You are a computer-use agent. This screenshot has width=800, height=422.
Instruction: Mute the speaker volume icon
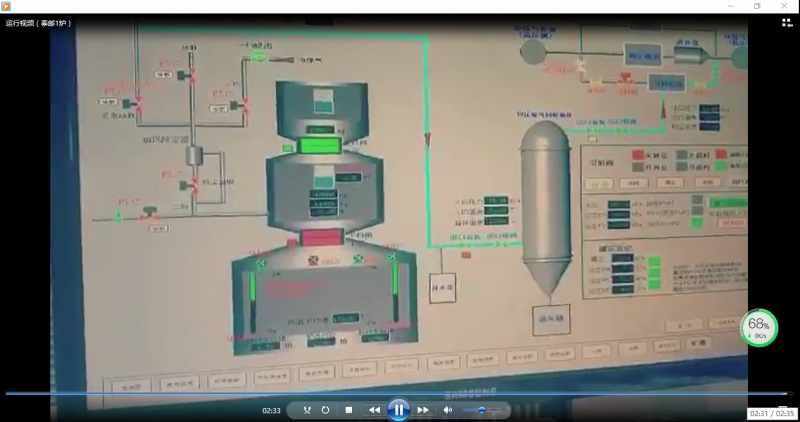448,410
